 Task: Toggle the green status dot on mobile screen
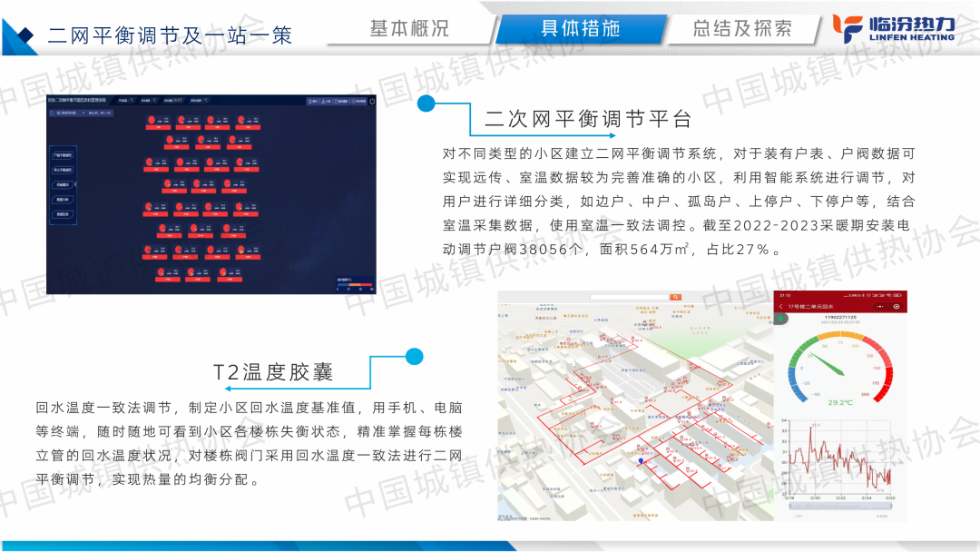779,320
